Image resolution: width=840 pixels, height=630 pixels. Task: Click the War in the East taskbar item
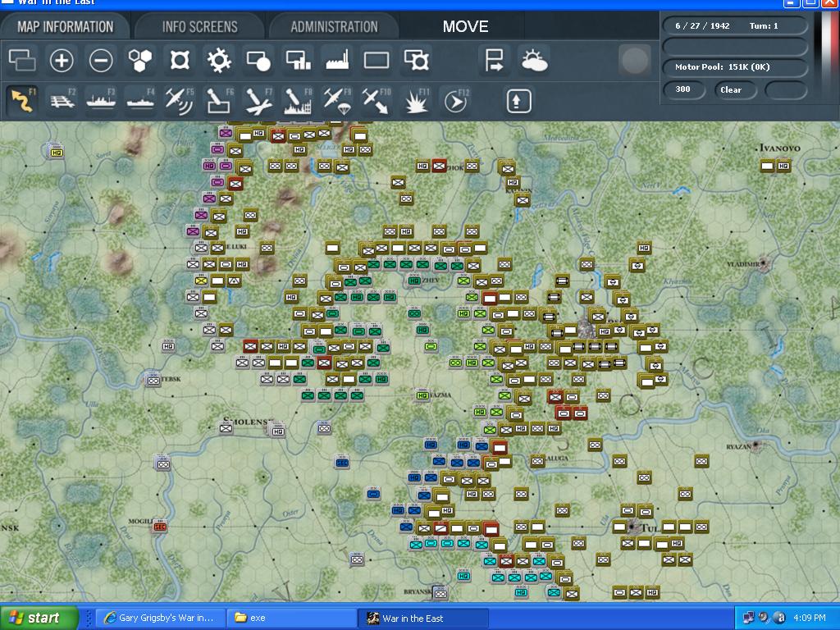click(423, 618)
